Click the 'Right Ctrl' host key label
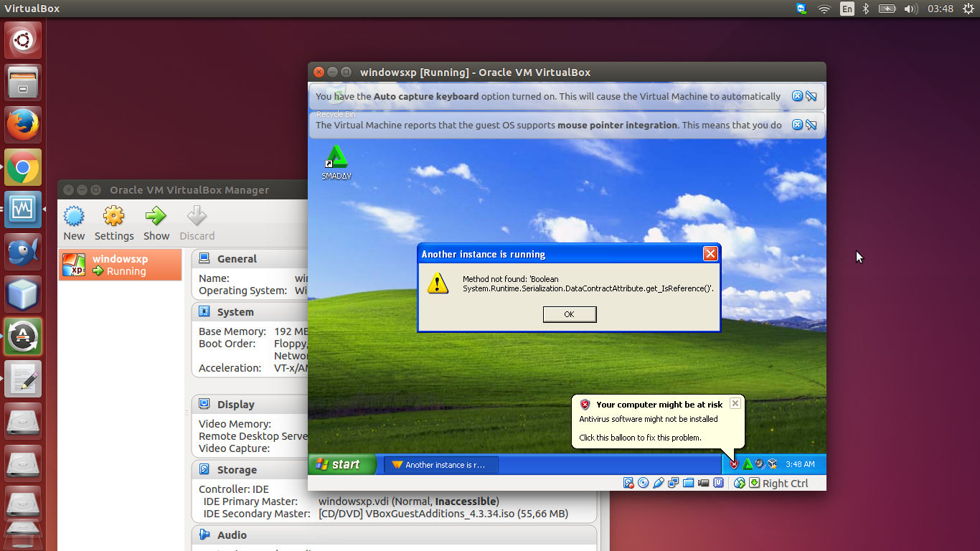980x551 pixels. click(x=786, y=484)
